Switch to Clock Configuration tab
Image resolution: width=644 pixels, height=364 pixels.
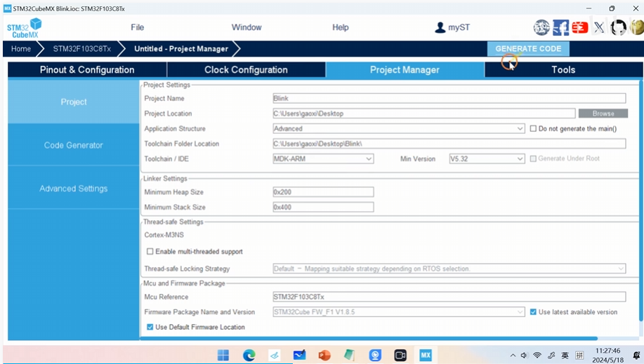(x=246, y=69)
